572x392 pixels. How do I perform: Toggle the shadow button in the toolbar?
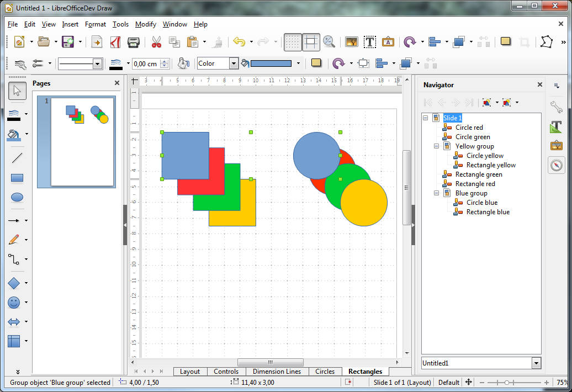pos(316,63)
